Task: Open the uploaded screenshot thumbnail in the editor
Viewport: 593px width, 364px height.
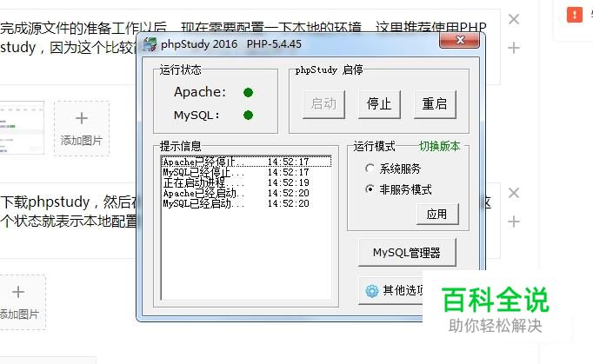Action: click(x=22, y=128)
